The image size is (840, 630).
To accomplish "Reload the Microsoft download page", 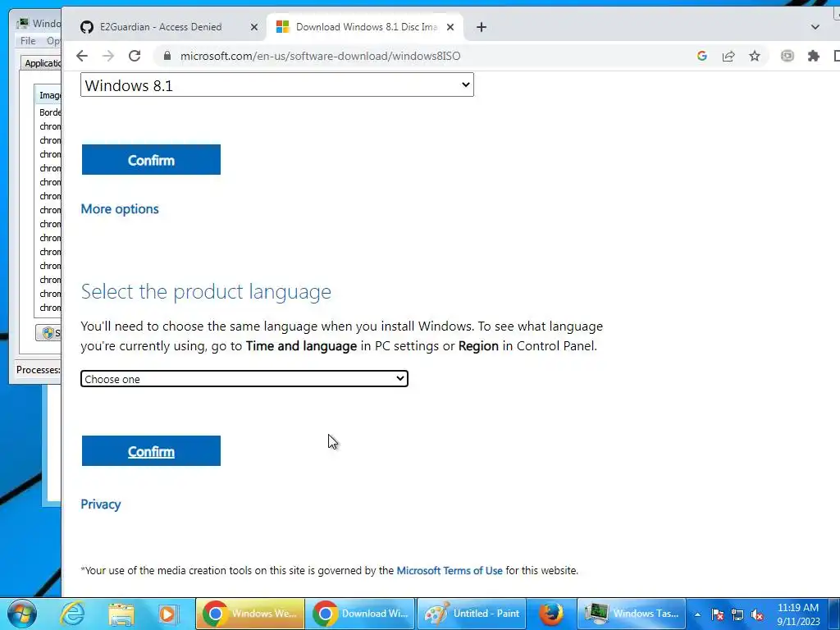I will (x=135, y=56).
